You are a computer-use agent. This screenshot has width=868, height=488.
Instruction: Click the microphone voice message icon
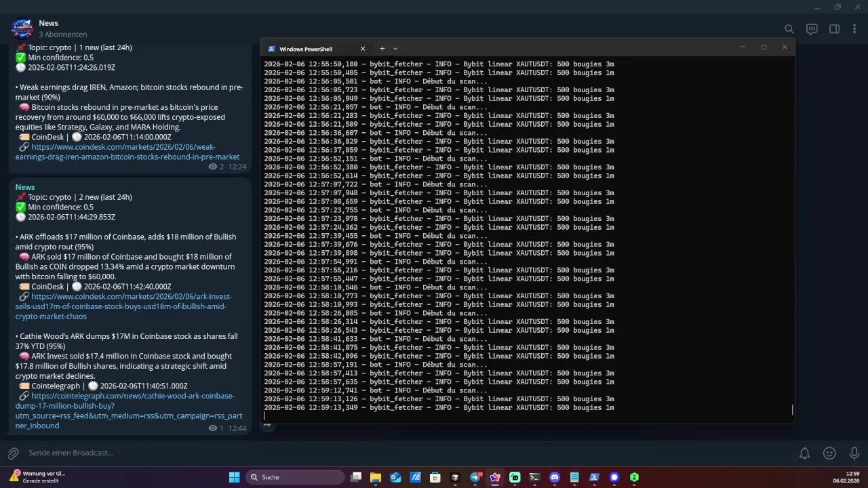(854, 453)
